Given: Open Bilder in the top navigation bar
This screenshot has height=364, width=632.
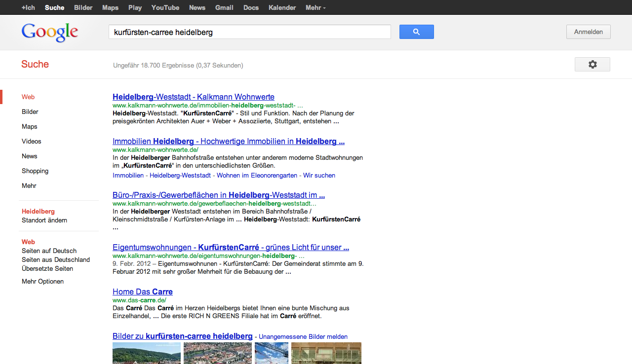Looking at the screenshot, I should pyautogui.click(x=83, y=7).
